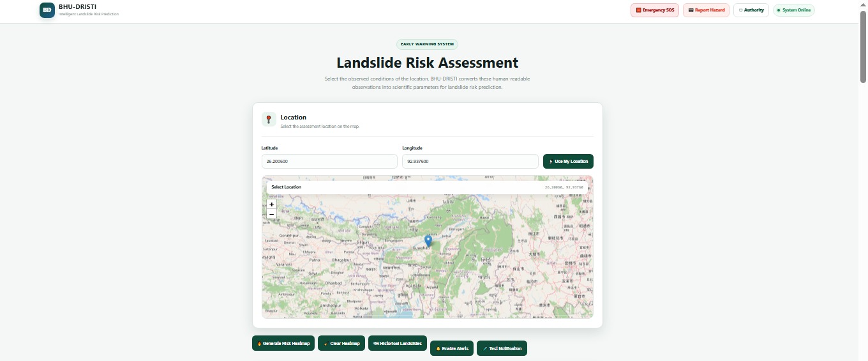Click Clear Heatmap button
This screenshot has height=361, width=868.
(x=341, y=343)
